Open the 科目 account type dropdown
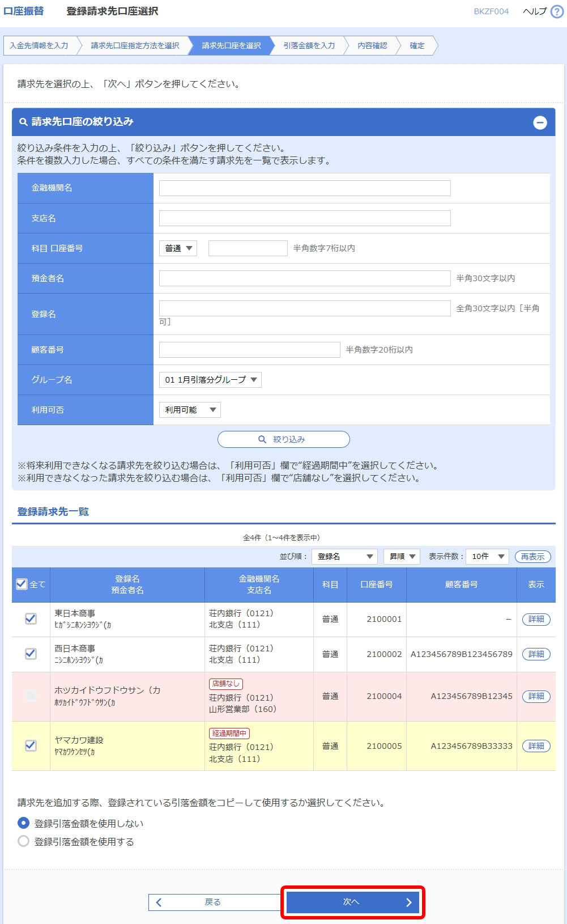 click(178, 248)
